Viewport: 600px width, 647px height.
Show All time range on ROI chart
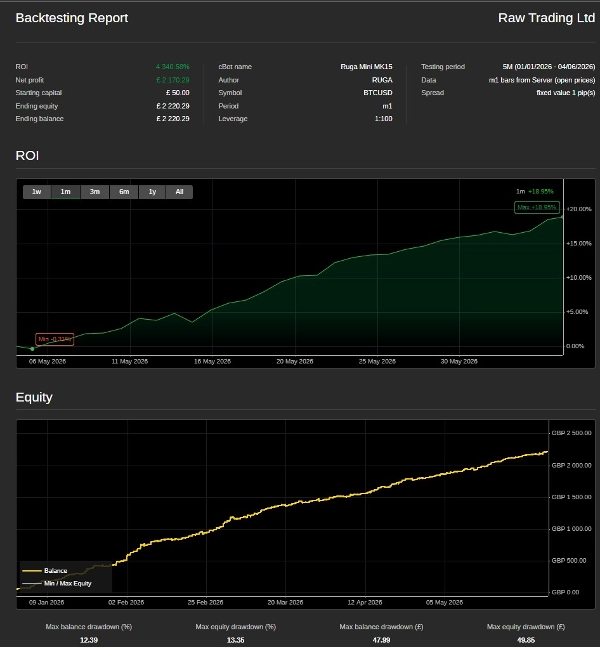[179, 192]
